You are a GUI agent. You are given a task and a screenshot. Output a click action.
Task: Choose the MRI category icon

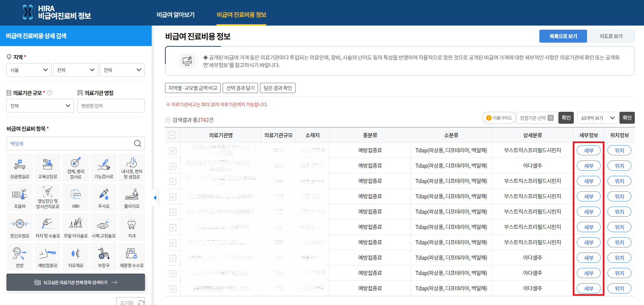tap(76, 197)
